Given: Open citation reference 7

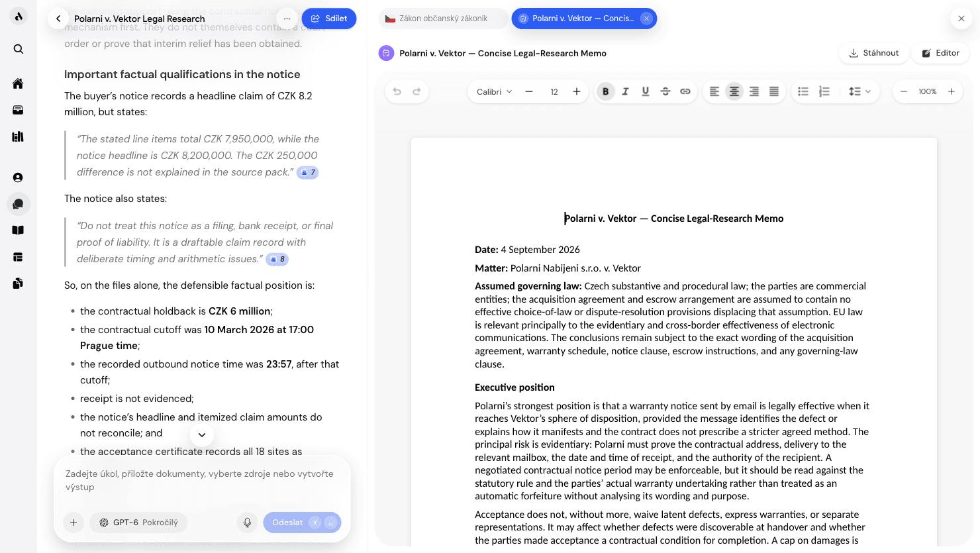Looking at the screenshot, I should pyautogui.click(x=308, y=172).
